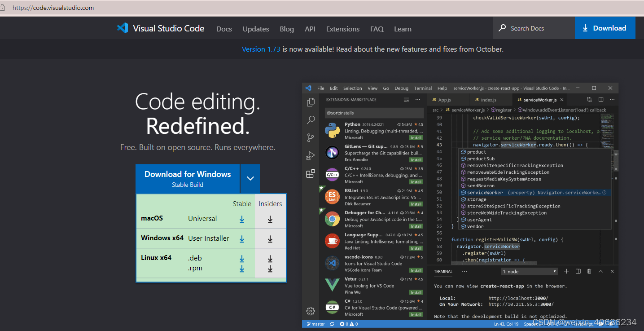Click the Explorer icon in the Activity Bar
This screenshot has height=331, width=644.
click(x=311, y=102)
